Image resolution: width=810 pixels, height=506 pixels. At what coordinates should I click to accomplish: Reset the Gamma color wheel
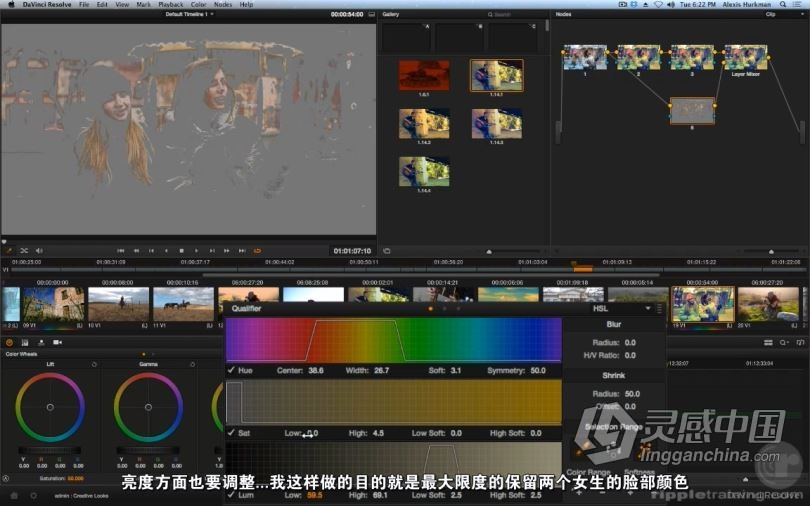pyautogui.click(x=192, y=365)
